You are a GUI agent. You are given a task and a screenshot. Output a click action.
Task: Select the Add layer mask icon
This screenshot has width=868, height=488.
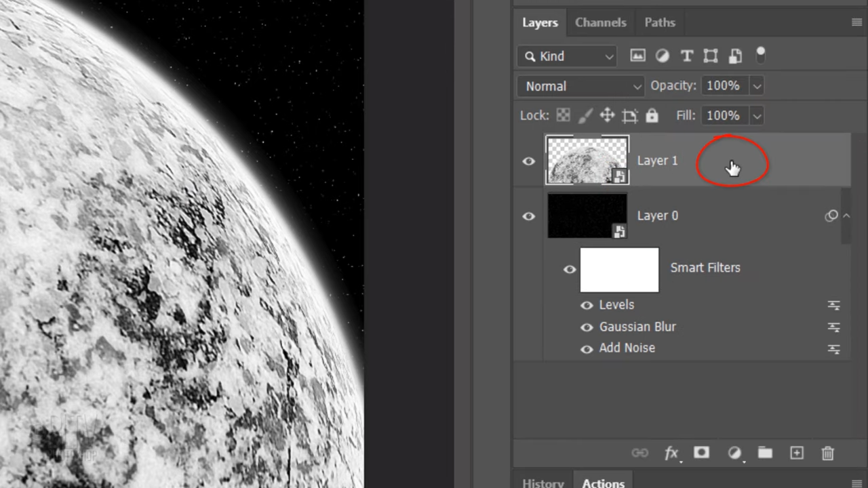(701, 453)
